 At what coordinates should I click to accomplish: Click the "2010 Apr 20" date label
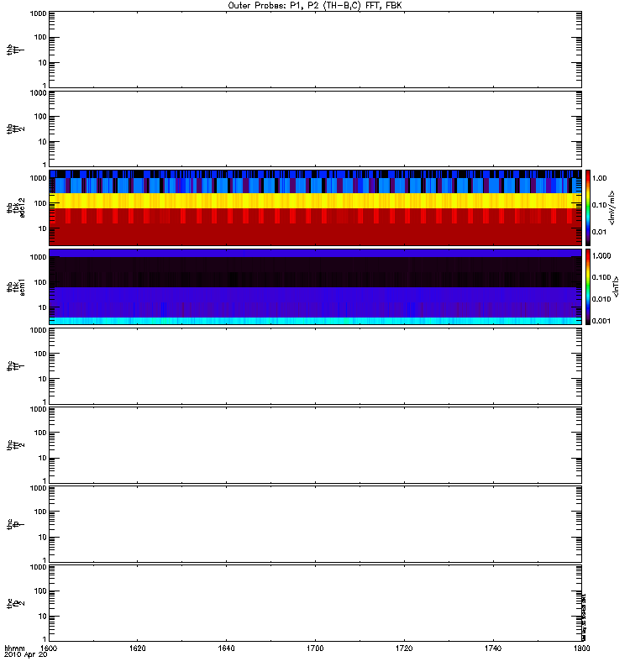26,654
